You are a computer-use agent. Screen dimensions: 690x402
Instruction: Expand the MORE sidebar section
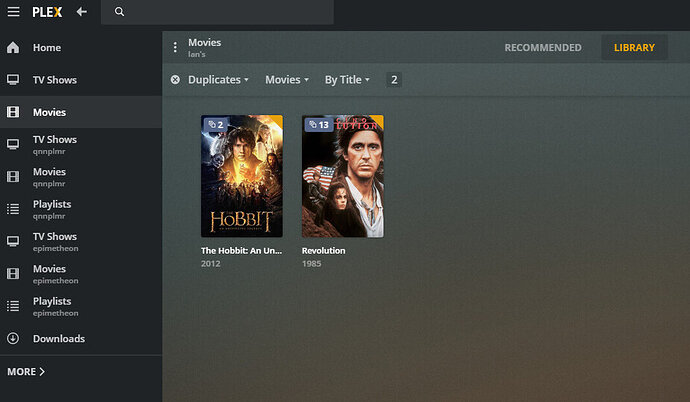pyautogui.click(x=26, y=372)
